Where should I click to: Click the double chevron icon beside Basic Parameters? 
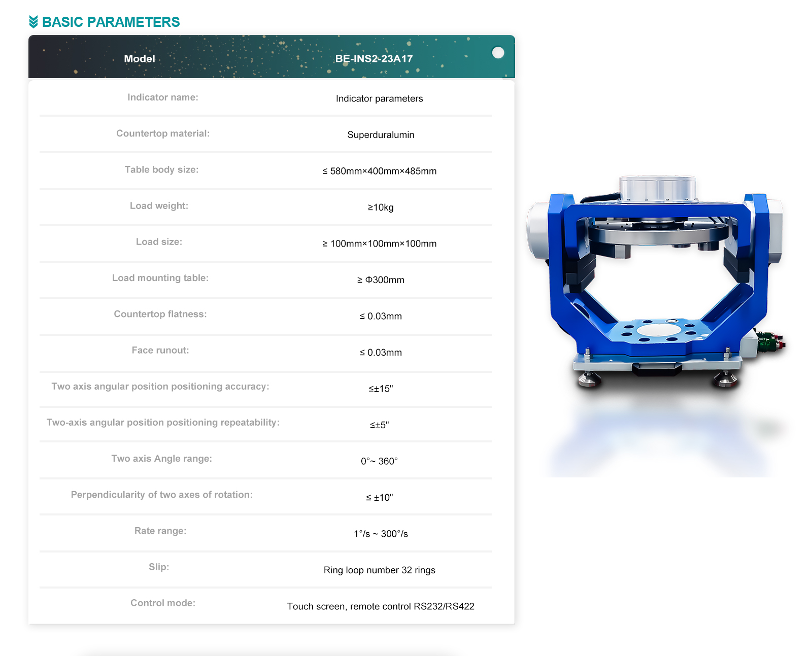33,22
